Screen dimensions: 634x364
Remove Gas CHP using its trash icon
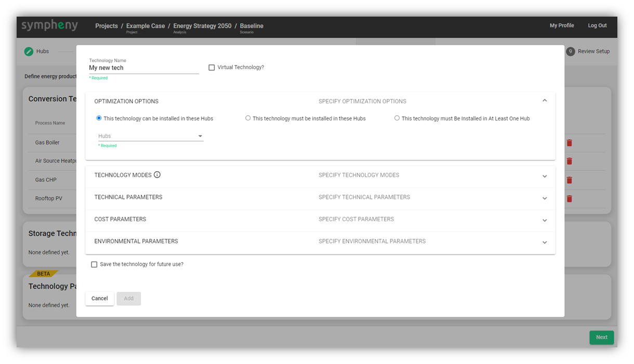pos(569,180)
